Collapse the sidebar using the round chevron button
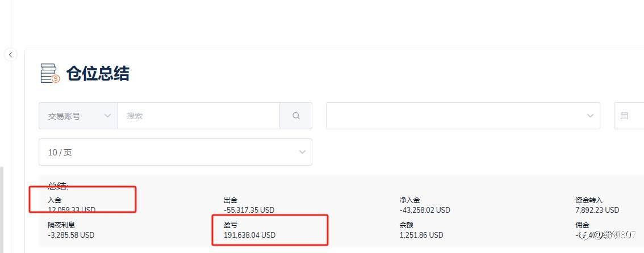 tap(10, 54)
